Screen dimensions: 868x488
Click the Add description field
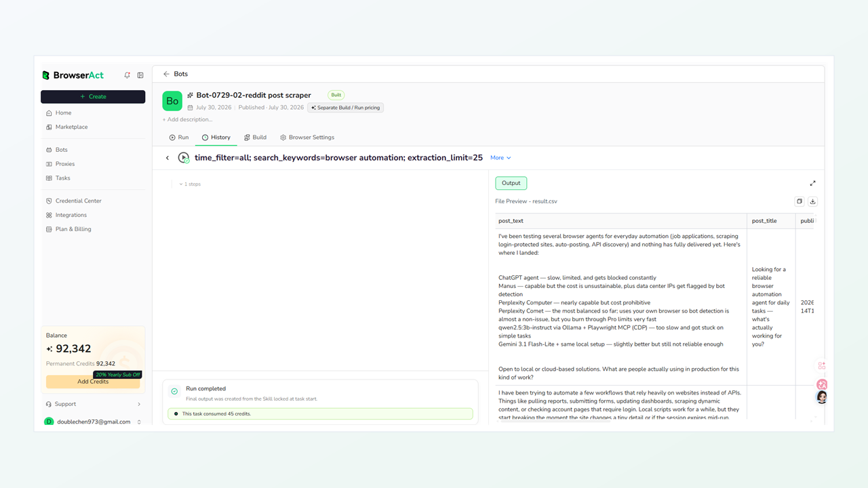coord(187,119)
